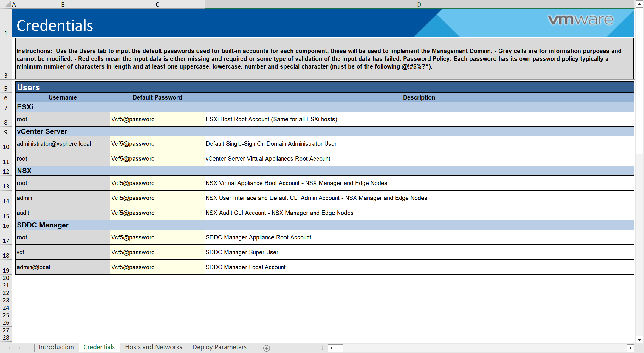Click the Introduction tab
This screenshot has width=644, height=353.
click(x=56, y=347)
